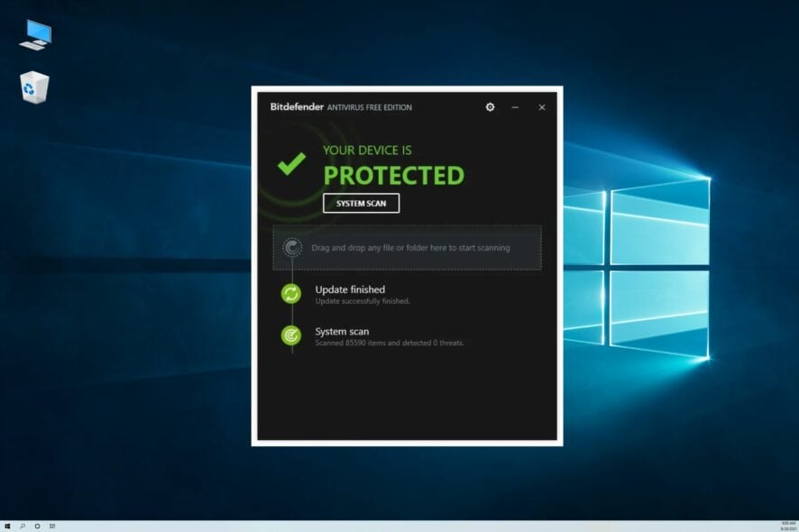The width and height of the screenshot is (799, 532).
Task: Click the System scan radar icon
Action: point(291,335)
